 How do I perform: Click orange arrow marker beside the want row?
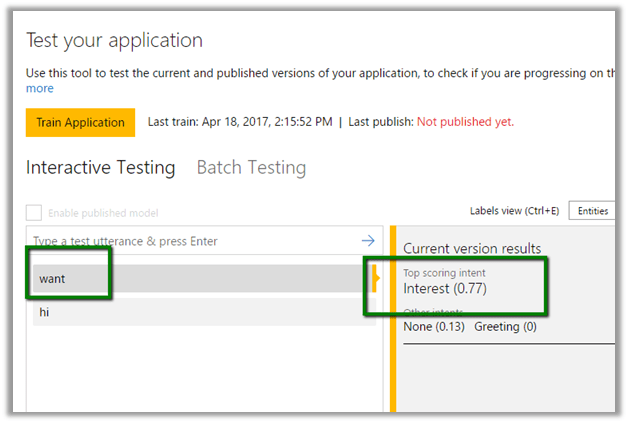click(375, 280)
